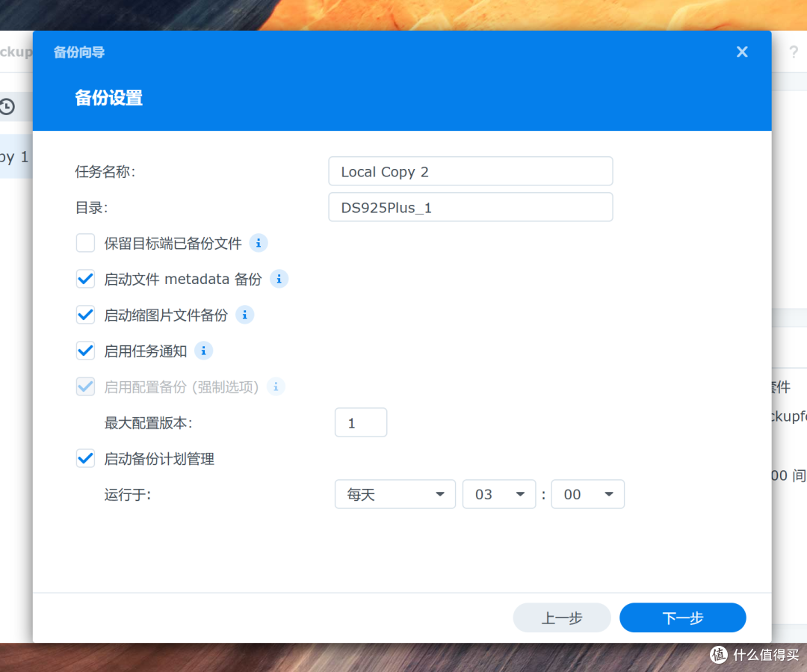
Task: Click the 最大配置版本 number field
Action: tap(361, 423)
